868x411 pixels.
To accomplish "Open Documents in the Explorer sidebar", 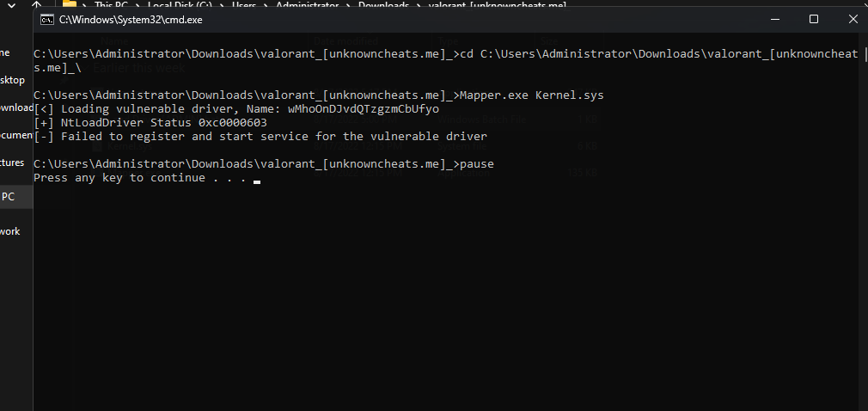I will 16,135.
